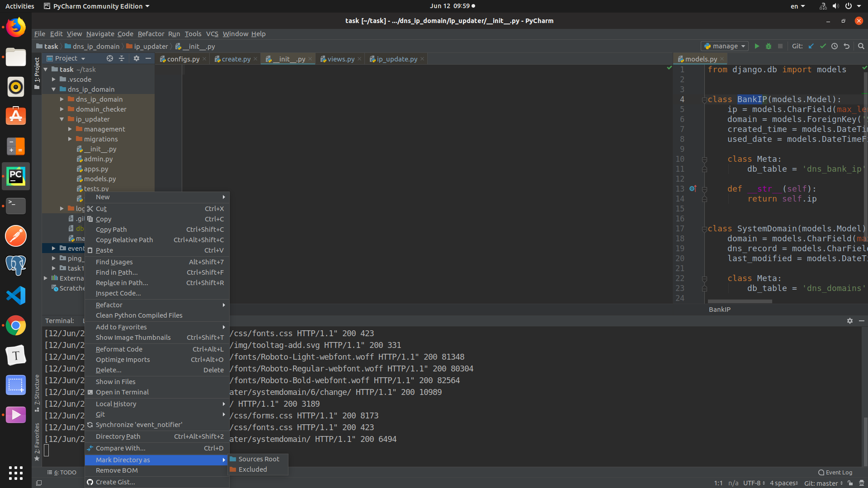Click the Debug bug icon
The image size is (868, 488).
coord(768,46)
